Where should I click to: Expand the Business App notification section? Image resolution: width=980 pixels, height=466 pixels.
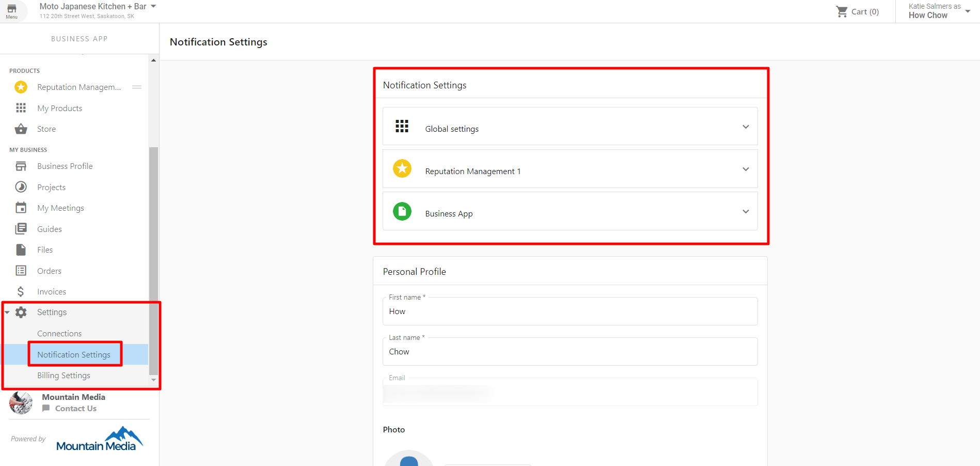point(746,211)
